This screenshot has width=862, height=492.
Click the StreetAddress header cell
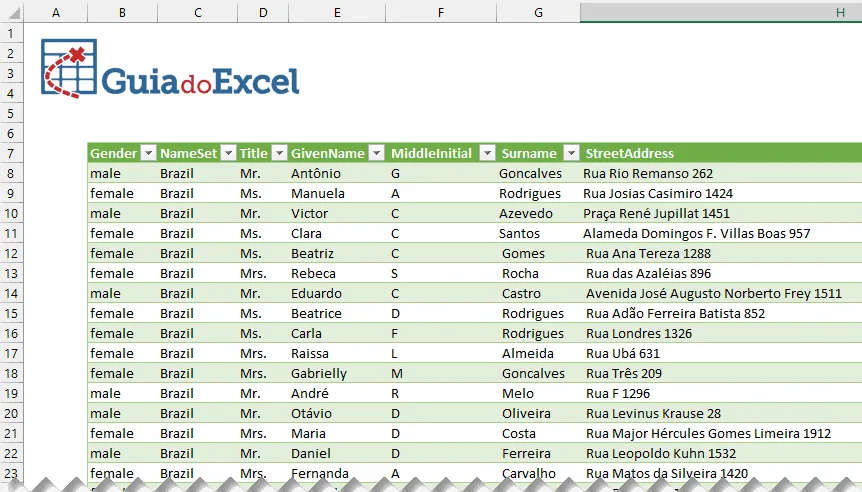click(721, 153)
